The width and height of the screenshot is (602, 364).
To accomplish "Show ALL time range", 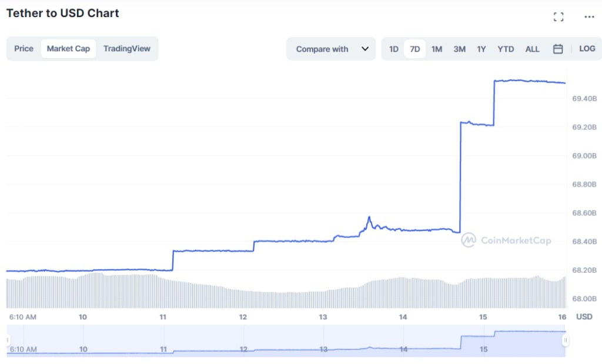I will 532,49.
